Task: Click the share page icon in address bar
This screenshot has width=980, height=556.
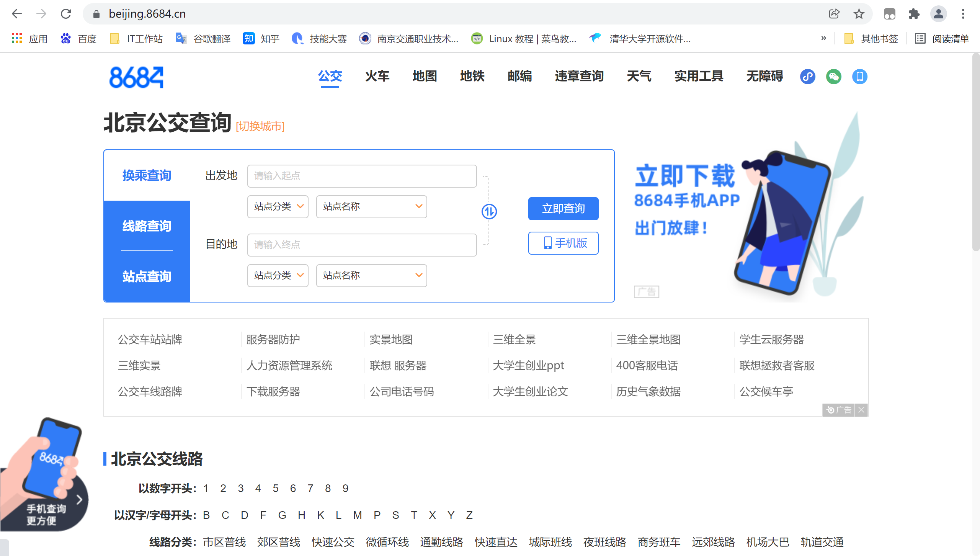Action: tap(834, 14)
